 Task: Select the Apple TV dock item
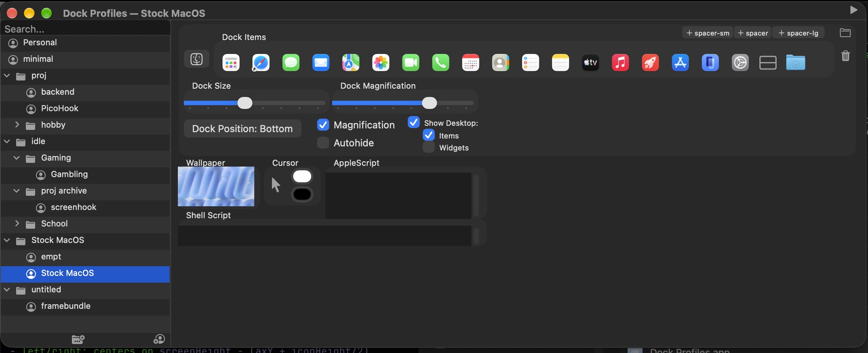tap(591, 63)
